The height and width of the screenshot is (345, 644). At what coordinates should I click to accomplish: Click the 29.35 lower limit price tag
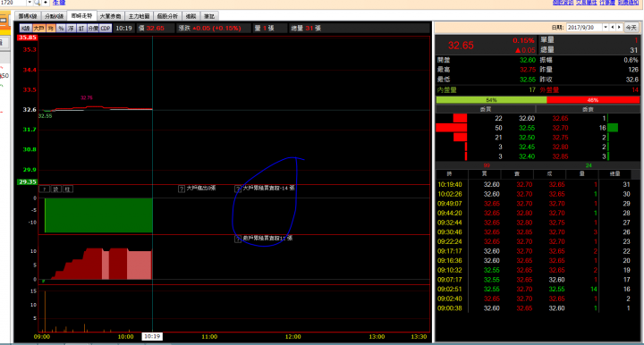coord(28,181)
